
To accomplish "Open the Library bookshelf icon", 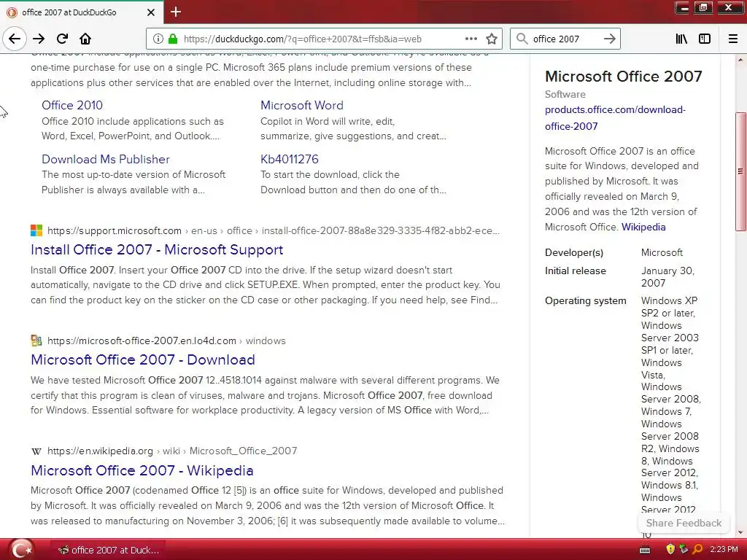I will 681,39.
